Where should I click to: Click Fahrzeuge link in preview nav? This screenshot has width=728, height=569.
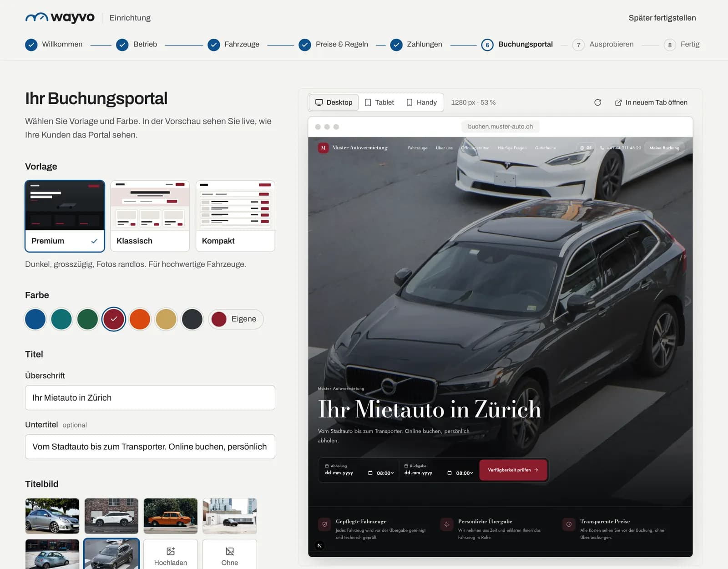pos(418,148)
